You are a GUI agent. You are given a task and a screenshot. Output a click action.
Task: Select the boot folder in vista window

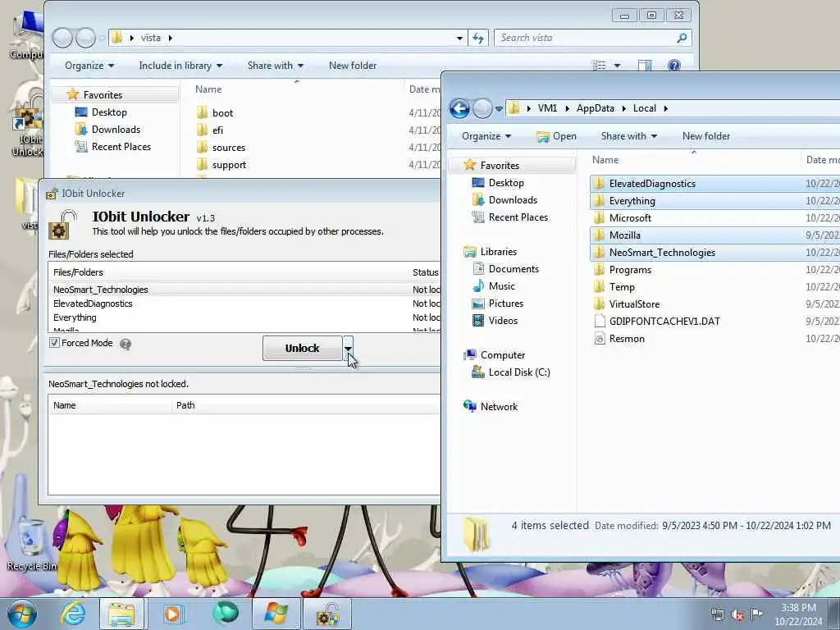click(x=222, y=113)
